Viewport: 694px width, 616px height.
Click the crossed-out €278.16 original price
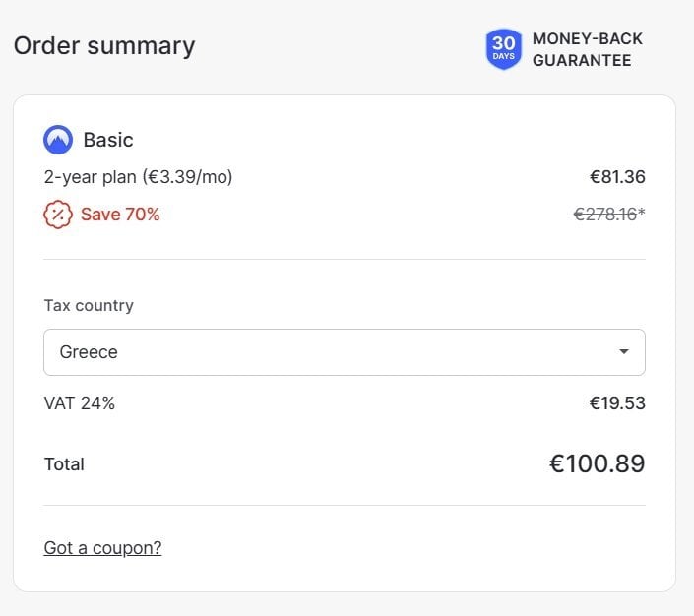pos(605,215)
